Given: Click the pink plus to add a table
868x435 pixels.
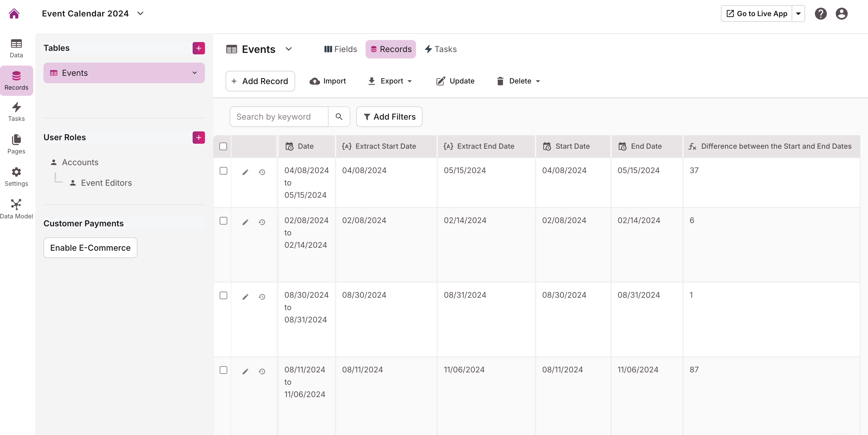Looking at the screenshot, I should (199, 48).
